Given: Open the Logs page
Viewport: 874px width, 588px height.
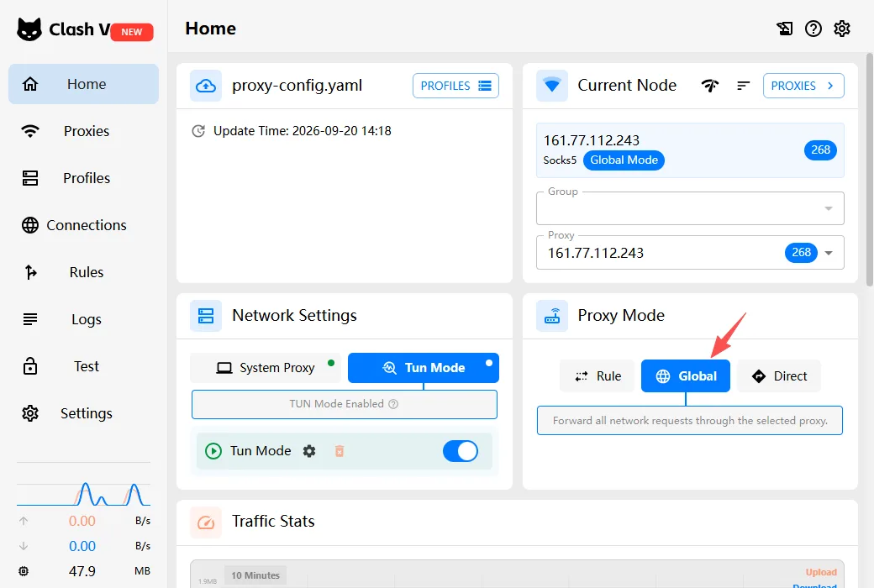Looking at the screenshot, I should tap(83, 319).
